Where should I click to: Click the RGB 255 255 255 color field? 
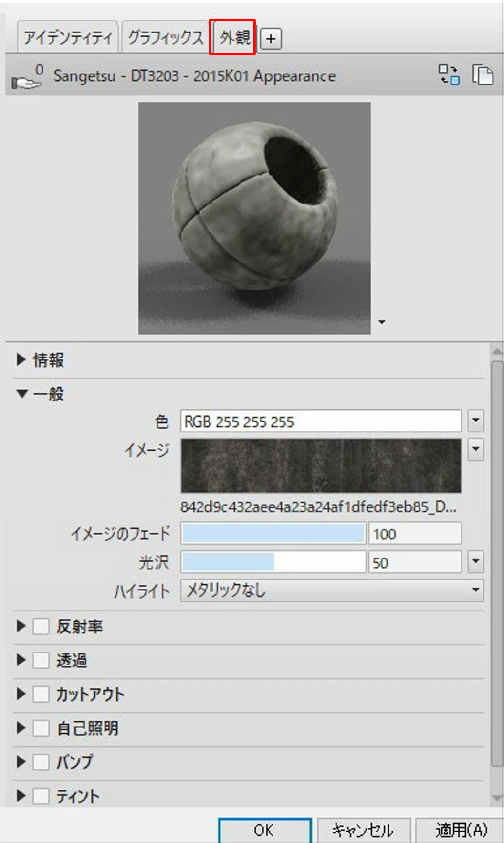[x=321, y=421]
